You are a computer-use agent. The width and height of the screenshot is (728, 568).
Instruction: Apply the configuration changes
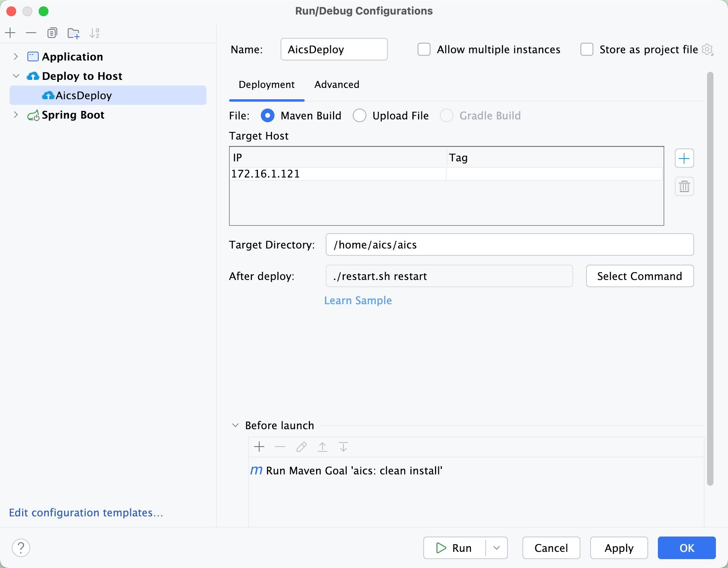619,548
